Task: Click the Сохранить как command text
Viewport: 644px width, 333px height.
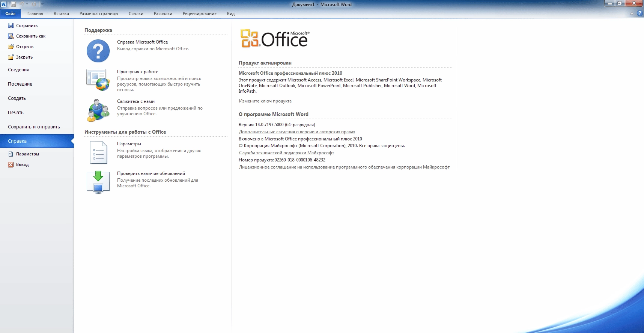Action: point(31,36)
